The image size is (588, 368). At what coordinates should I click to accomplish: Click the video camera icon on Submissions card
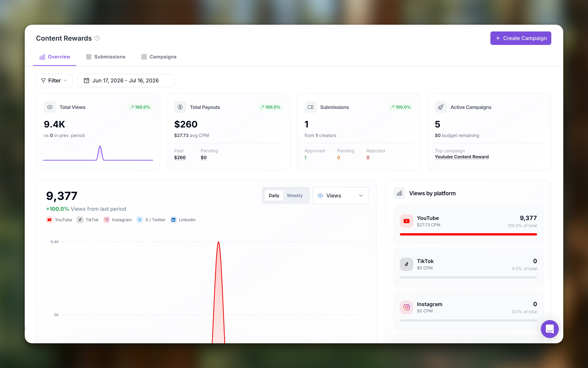310,107
